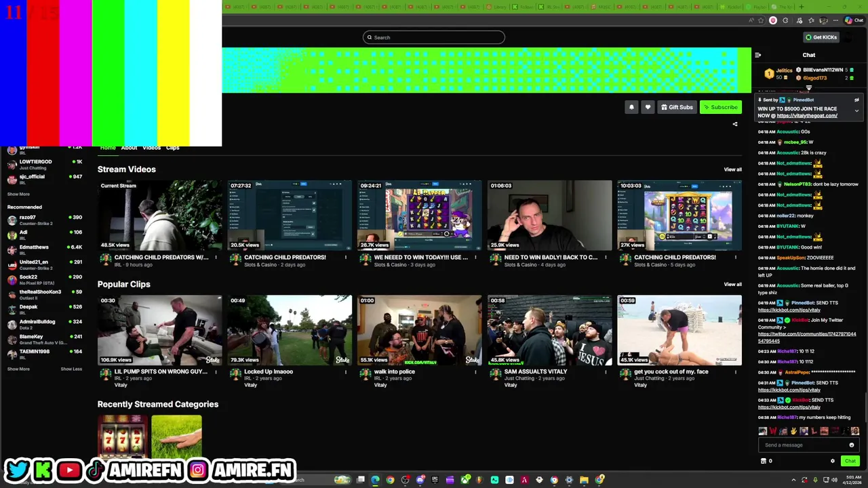
Task: Open the Current Stream thumbnail
Action: [159, 216]
